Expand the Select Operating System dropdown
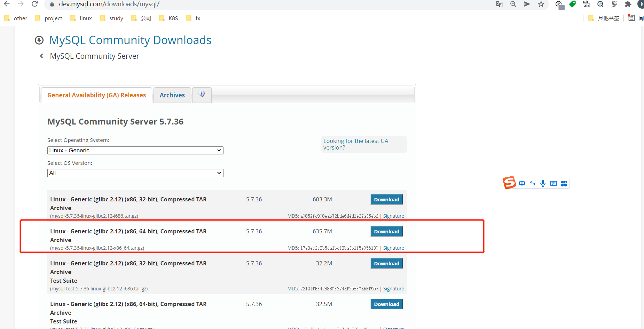This screenshot has width=644, height=329. pyautogui.click(x=135, y=150)
